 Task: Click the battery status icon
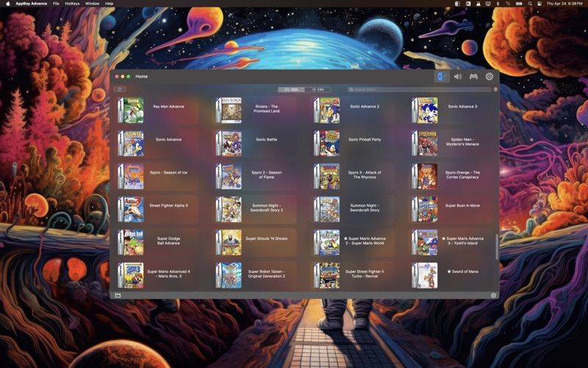pos(519,4)
